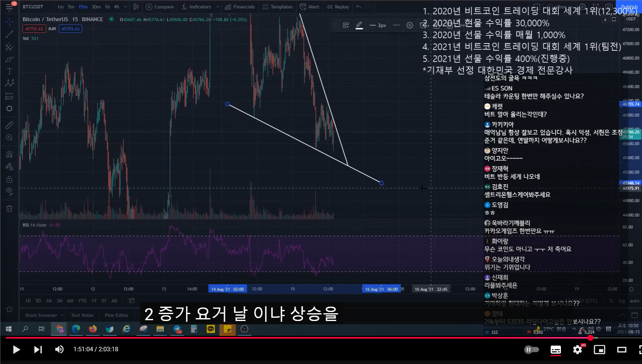
Task: Open the Pine Editor tab
Action: 117,315
